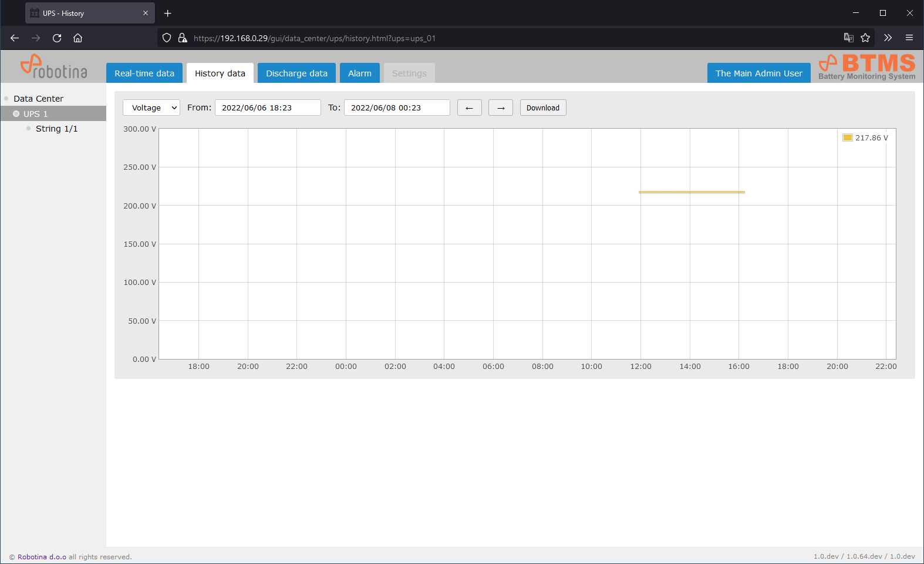Show more tools via double-chevron overflow icon
Image resolution: width=924 pixels, height=564 pixels.
888,38
